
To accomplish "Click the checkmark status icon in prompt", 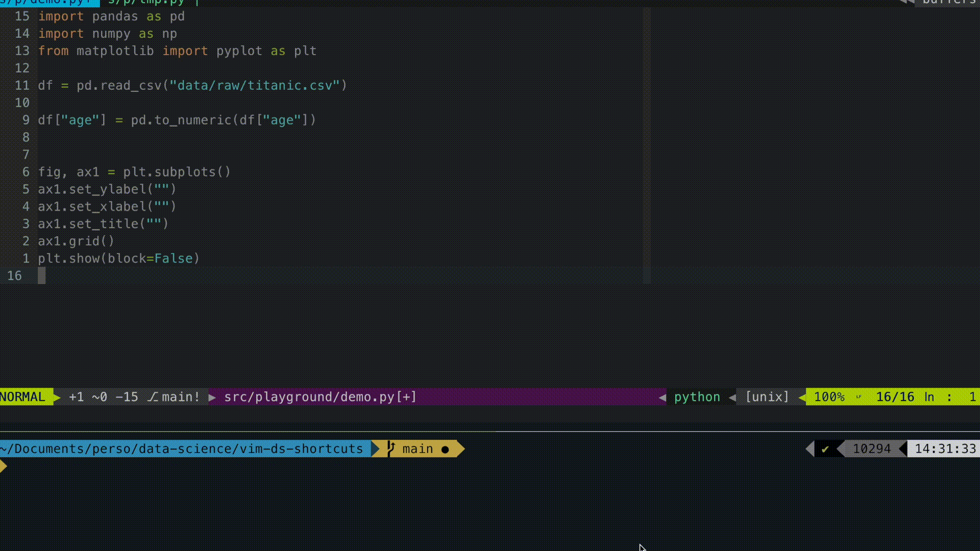I will point(825,449).
